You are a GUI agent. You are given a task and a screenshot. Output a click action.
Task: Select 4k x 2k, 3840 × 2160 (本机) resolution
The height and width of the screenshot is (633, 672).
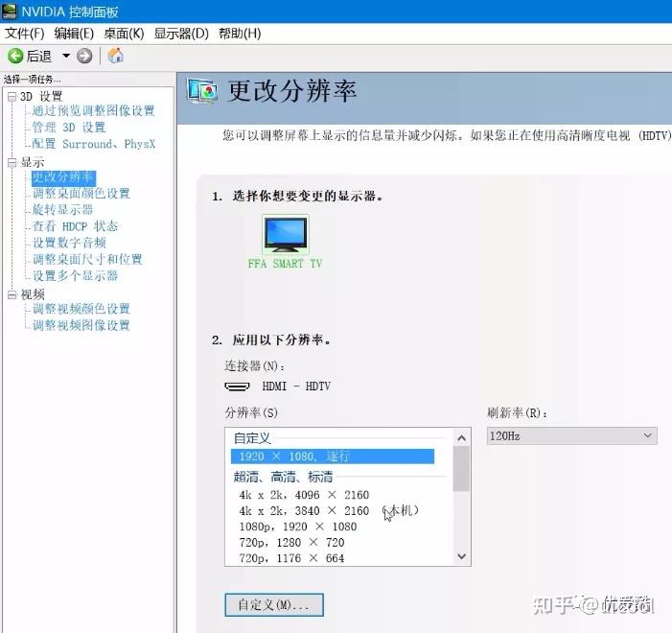(329, 511)
